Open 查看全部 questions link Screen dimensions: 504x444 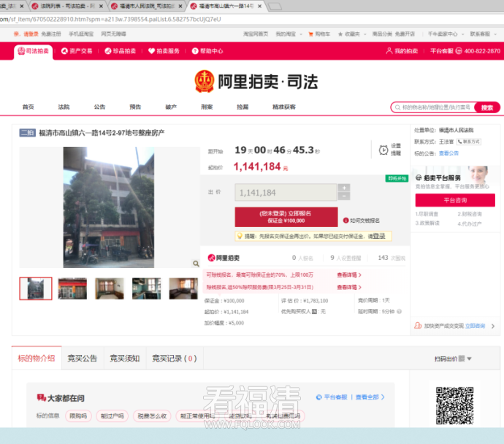(370, 397)
